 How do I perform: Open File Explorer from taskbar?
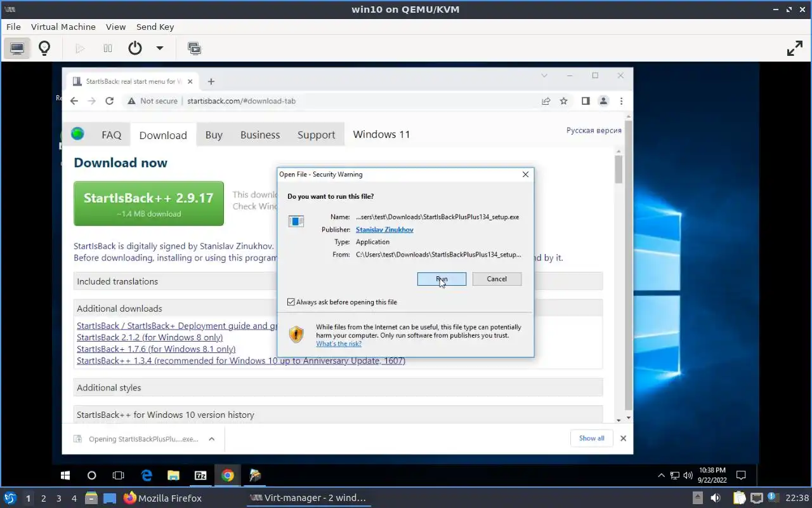tap(173, 475)
